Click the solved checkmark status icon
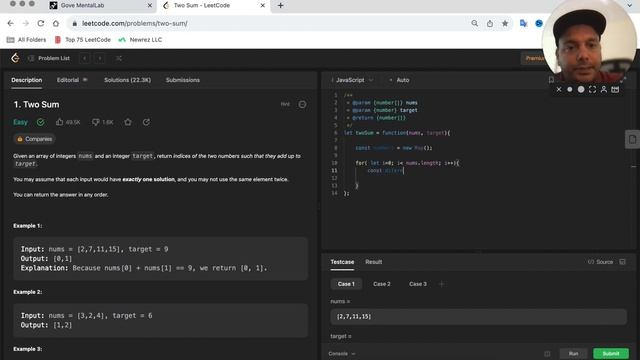 tap(40, 122)
